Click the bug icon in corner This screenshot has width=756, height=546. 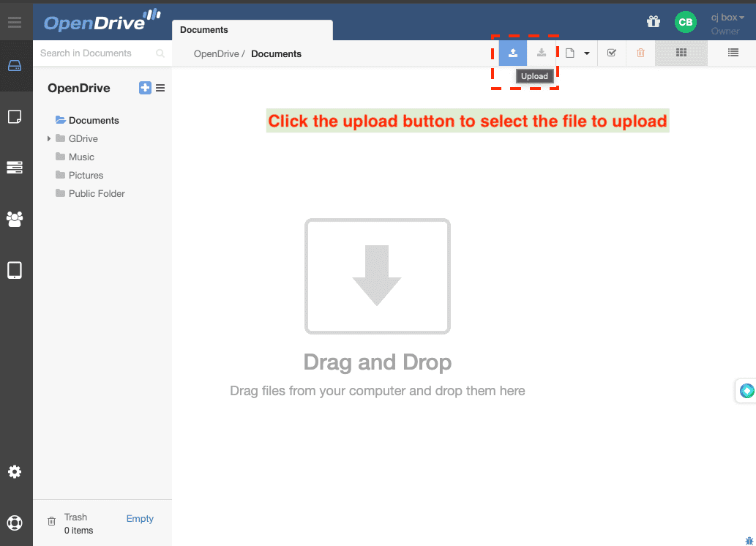749,541
